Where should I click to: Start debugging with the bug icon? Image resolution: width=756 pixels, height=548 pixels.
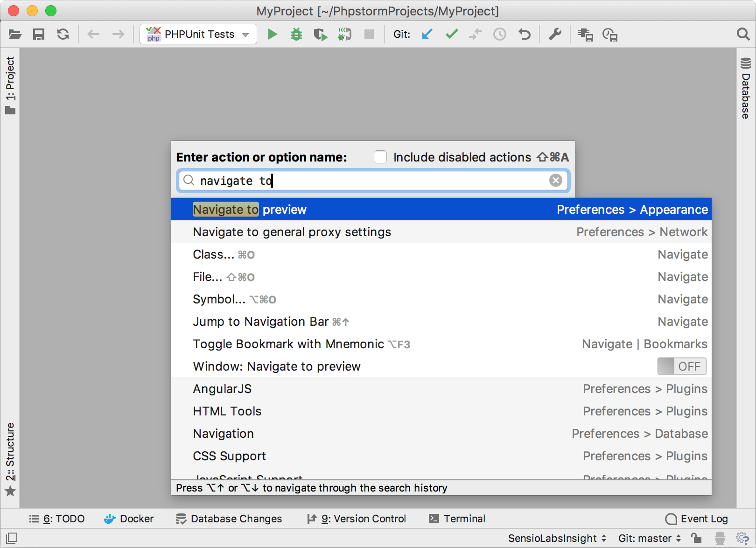tap(296, 34)
